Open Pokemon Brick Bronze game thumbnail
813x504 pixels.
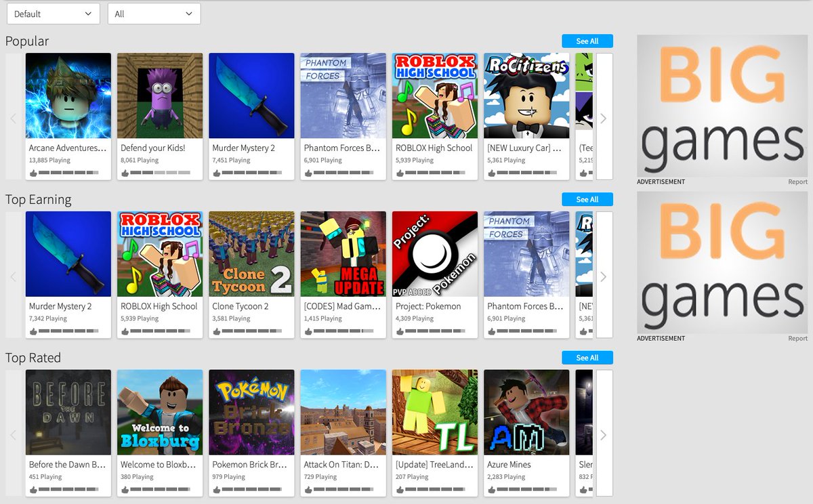point(252,413)
